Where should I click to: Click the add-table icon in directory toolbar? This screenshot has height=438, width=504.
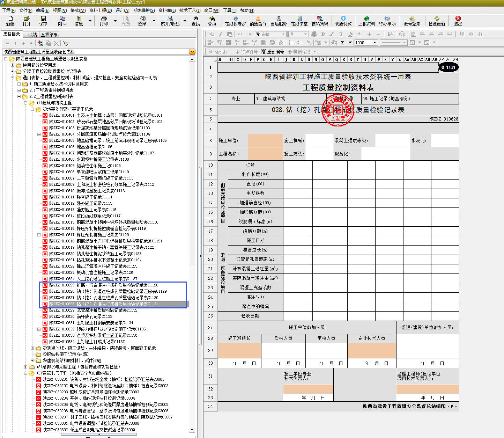pos(40,43)
